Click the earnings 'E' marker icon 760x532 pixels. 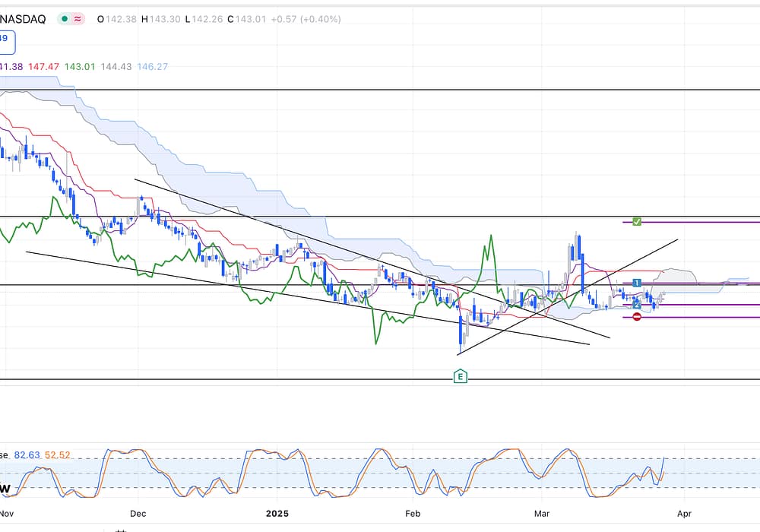pos(459,376)
